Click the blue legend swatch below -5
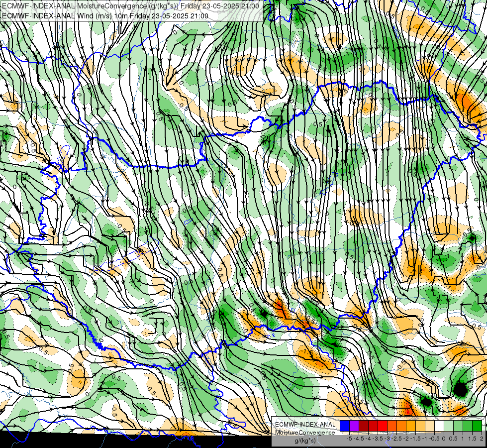 [x=345, y=426]
